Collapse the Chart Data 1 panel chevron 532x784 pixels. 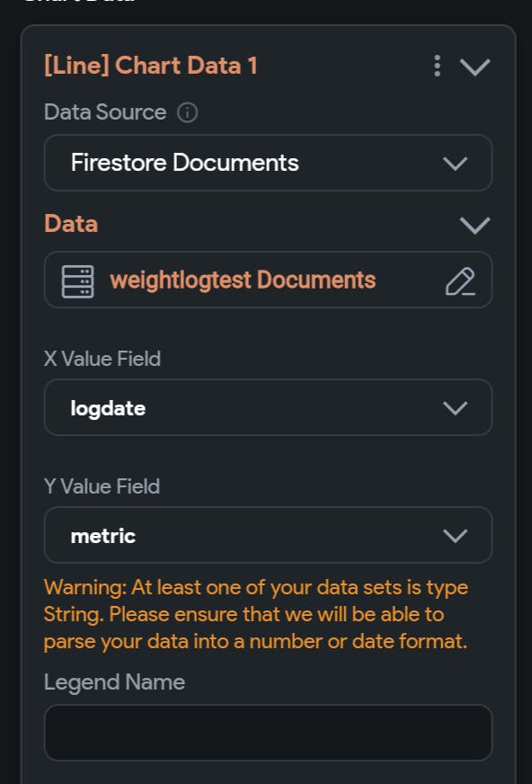click(474, 67)
